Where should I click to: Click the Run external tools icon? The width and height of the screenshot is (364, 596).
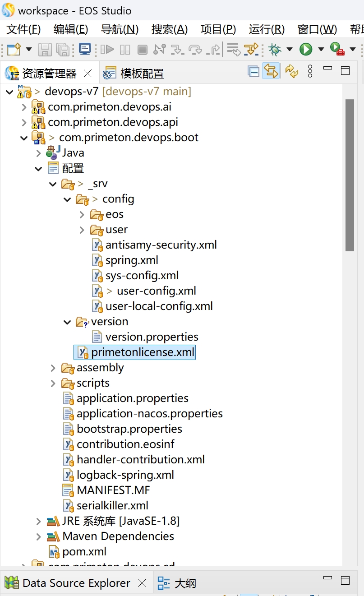[337, 49]
